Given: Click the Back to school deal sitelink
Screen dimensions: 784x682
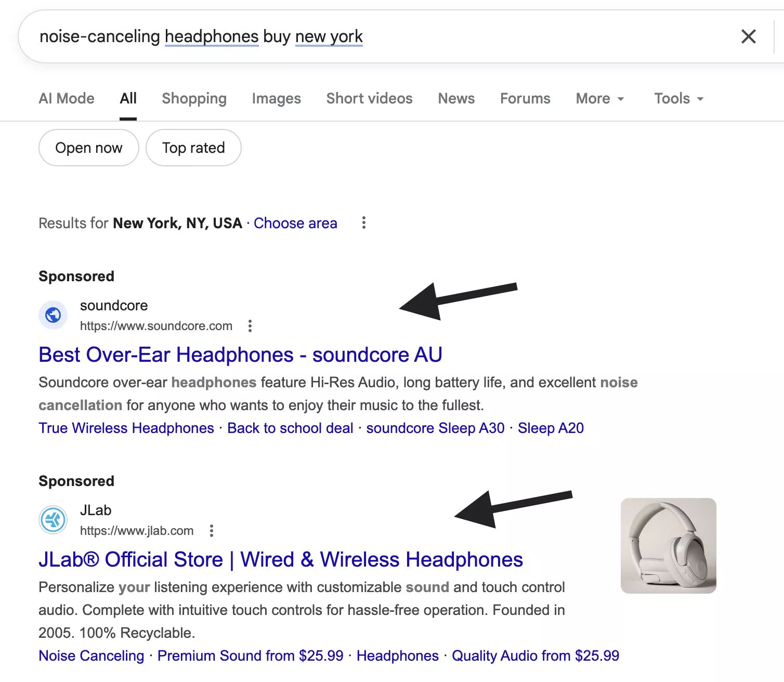Looking at the screenshot, I should (x=290, y=428).
